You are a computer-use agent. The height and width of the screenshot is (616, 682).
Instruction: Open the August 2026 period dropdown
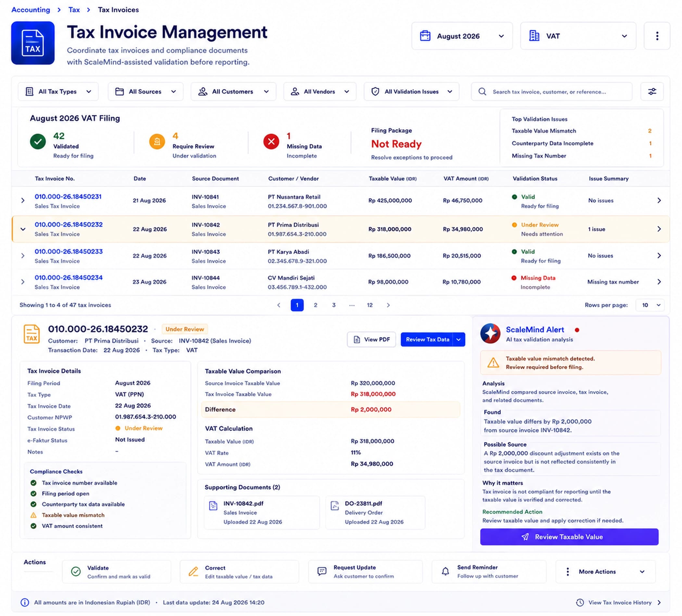(x=462, y=36)
